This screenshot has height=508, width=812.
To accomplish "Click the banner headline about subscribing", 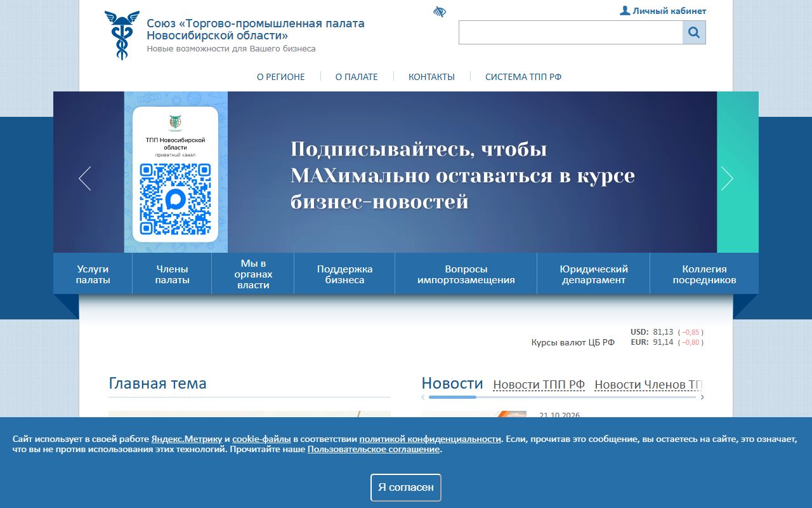I will 462,175.
